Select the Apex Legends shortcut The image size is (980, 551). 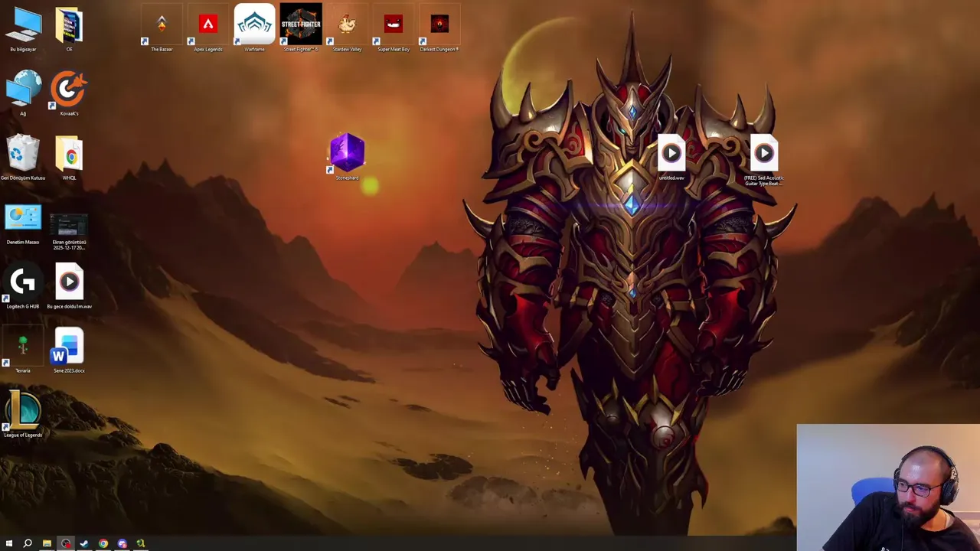[x=208, y=29]
